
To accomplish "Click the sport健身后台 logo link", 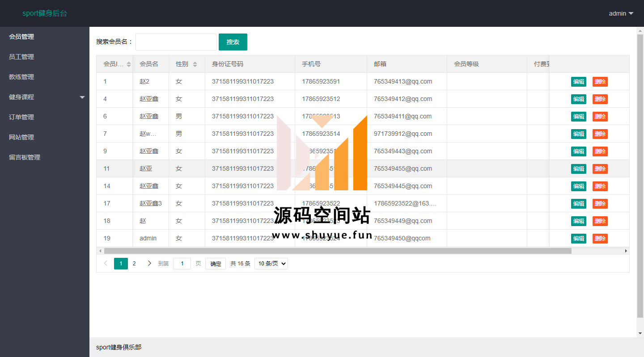I will pyautogui.click(x=45, y=13).
